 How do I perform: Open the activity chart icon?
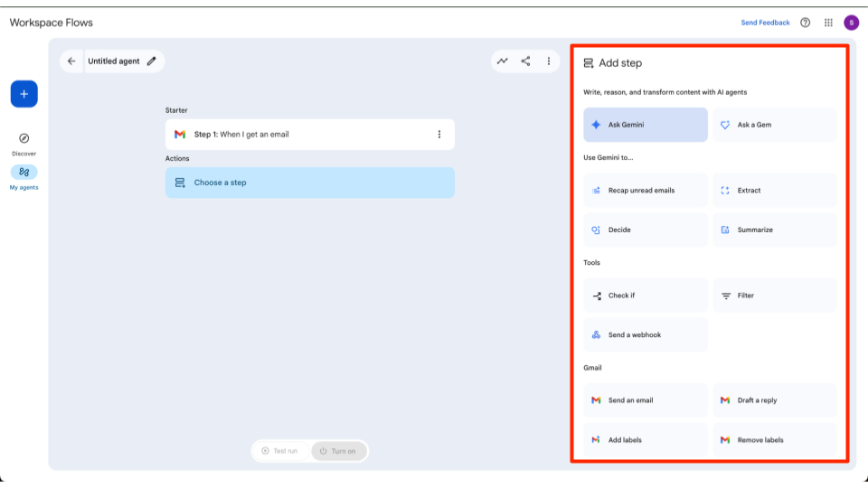503,61
